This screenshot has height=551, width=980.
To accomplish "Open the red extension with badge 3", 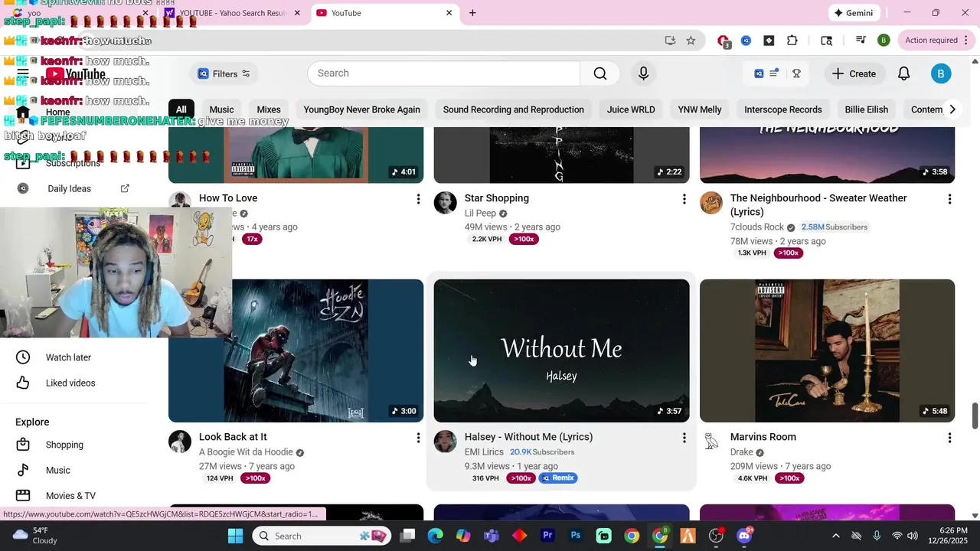I will (x=724, y=41).
